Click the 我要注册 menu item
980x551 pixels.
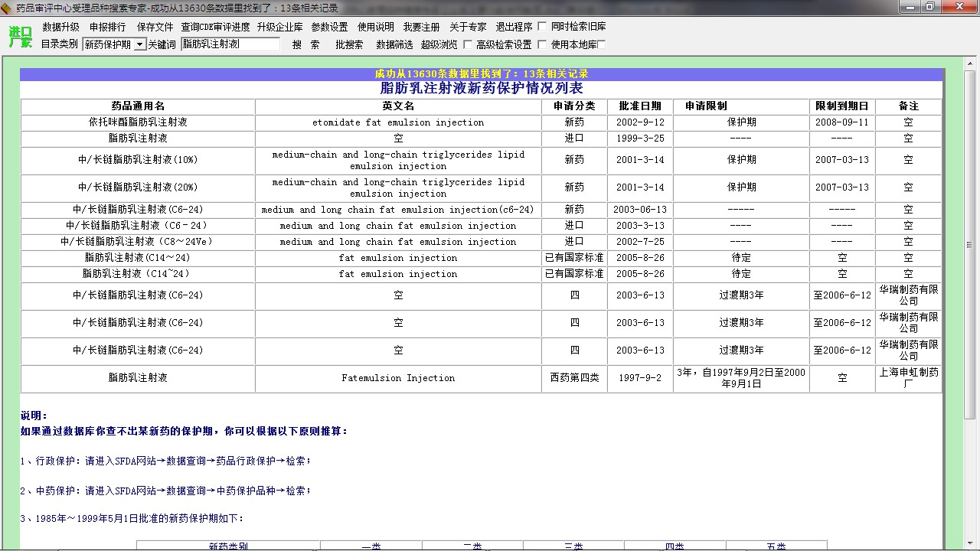click(x=422, y=27)
